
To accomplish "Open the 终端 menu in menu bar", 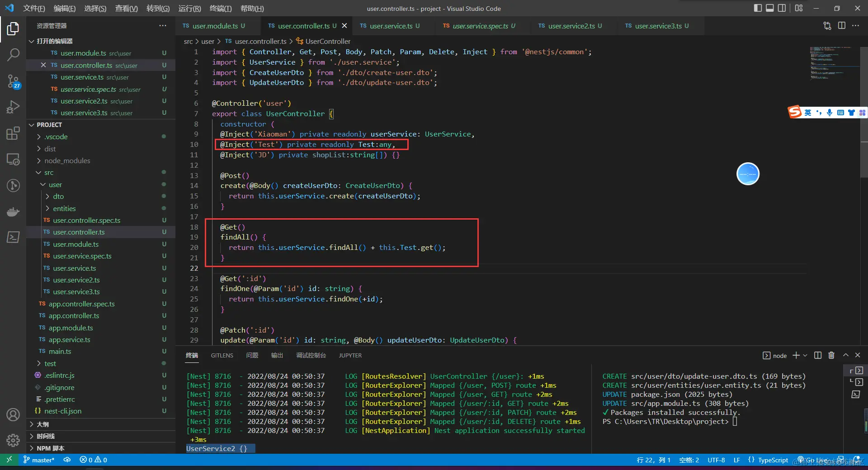I will 220,8.
